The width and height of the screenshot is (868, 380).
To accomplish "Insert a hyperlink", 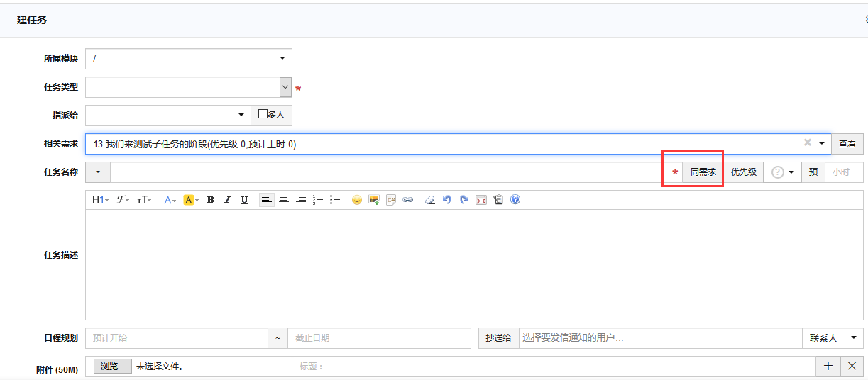I will pos(408,200).
